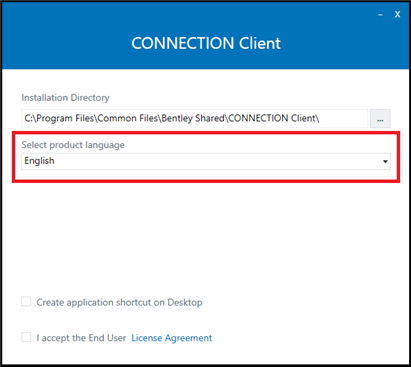Open the License Agreement link
This screenshot has height=367, width=411.
point(172,338)
